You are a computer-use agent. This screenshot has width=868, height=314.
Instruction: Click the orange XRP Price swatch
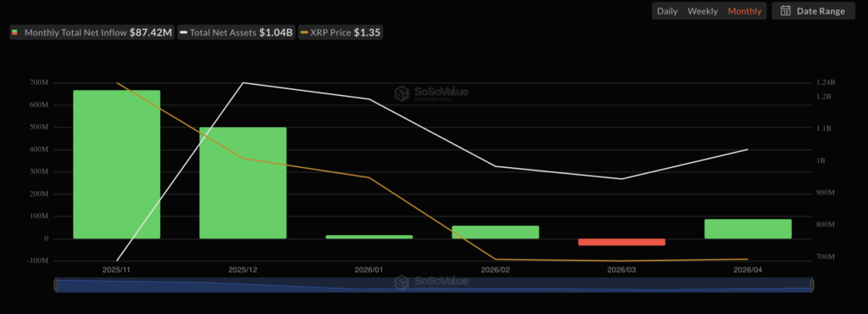point(304,33)
